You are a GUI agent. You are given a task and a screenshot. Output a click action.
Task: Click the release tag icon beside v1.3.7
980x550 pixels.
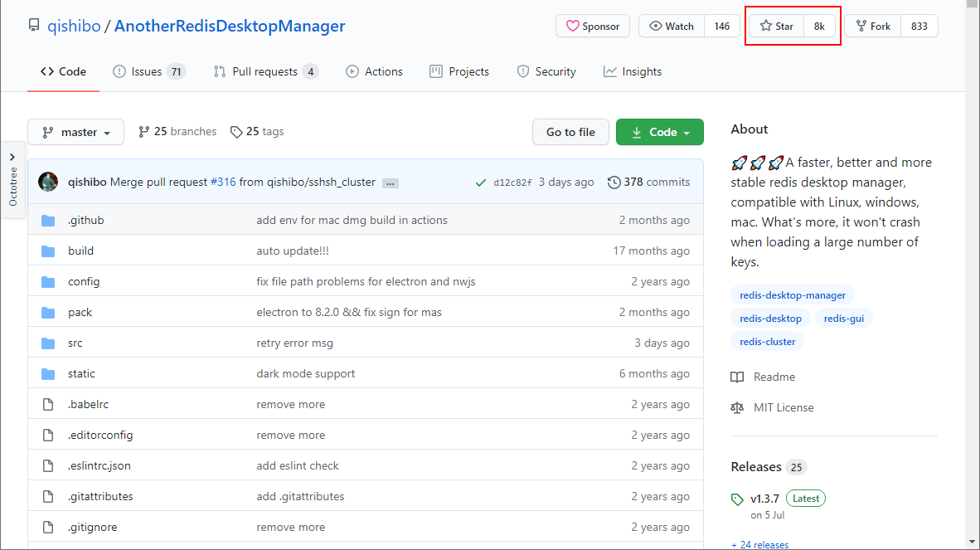click(x=738, y=499)
